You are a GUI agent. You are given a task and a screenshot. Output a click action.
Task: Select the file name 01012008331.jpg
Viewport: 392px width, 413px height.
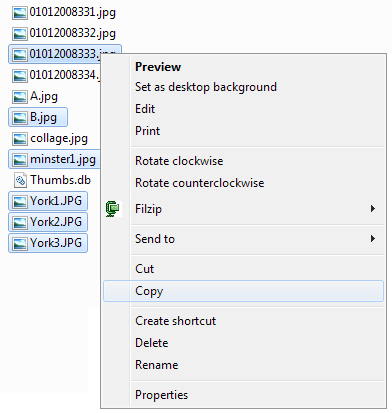(73, 13)
